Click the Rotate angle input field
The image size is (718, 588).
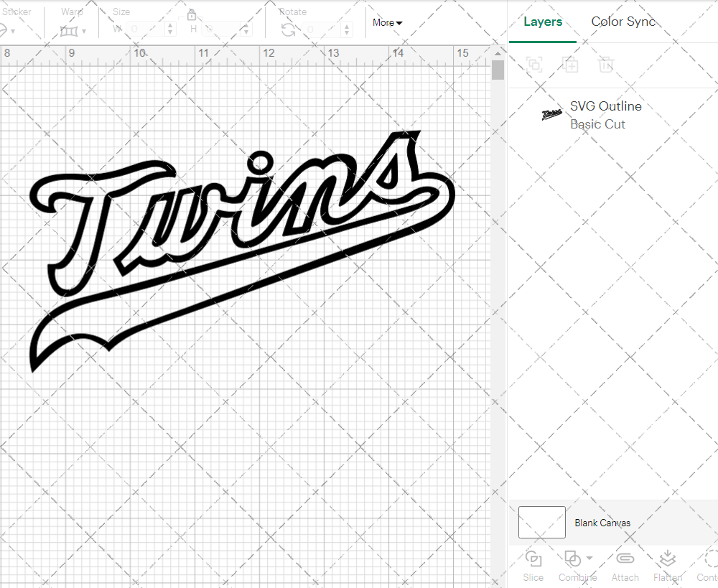pos(322,29)
